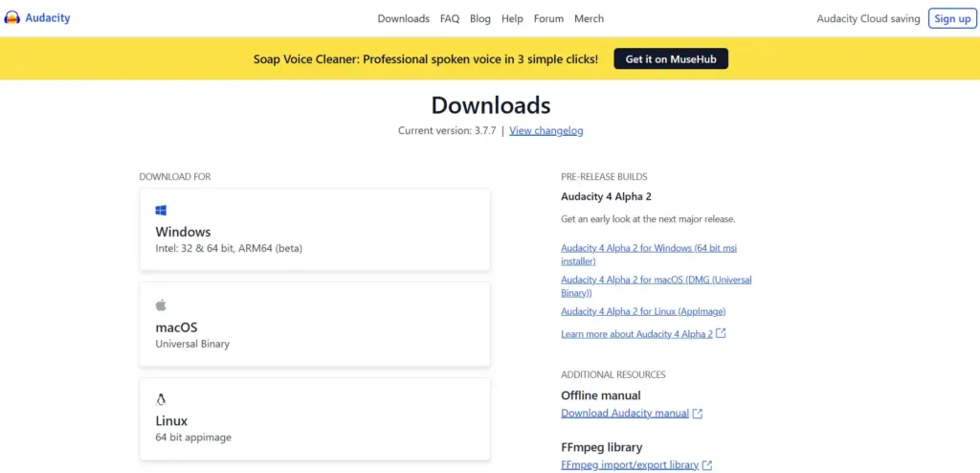Click external link icon next to Download Audacity manual
This screenshot has width=980, height=473.
698,414
